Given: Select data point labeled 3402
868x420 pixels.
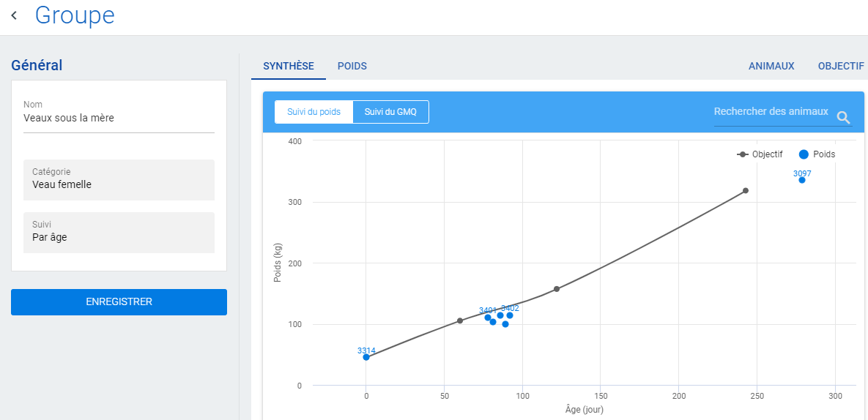Looking at the screenshot, I should coord(510,315).
